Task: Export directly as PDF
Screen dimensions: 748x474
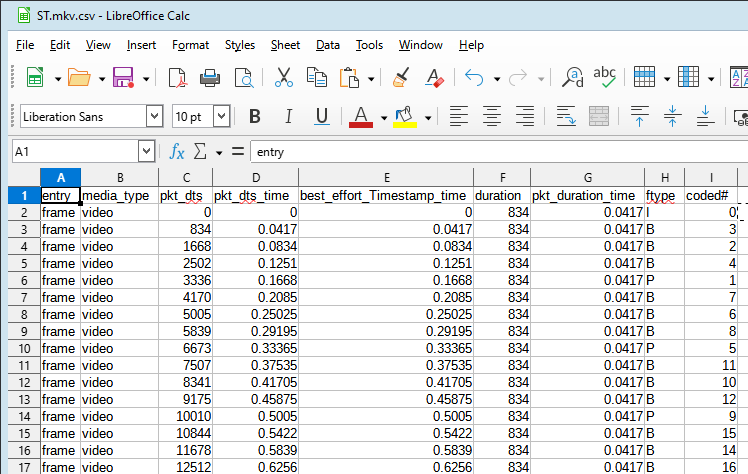Action: tap(177, 78)
